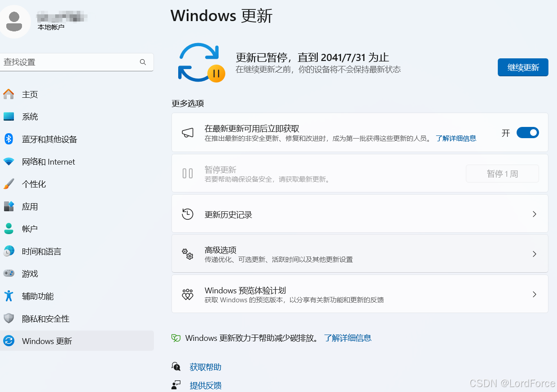557x392 pixels.
Task: Open the Windows 预览体验计划 row
Action: [360, 294]
